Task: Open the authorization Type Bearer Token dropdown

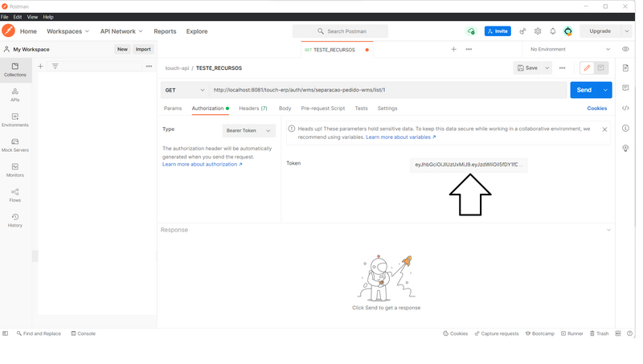Action: pos(249,131)
